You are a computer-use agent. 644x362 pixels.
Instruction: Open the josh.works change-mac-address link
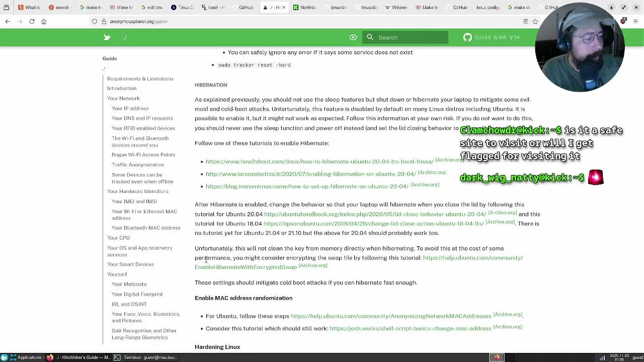pos(410,328)
